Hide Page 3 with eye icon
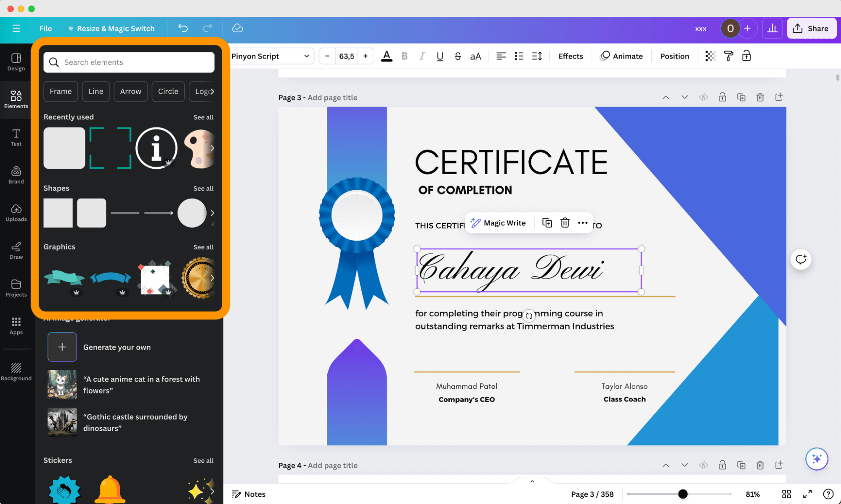 tap(703, 97)
